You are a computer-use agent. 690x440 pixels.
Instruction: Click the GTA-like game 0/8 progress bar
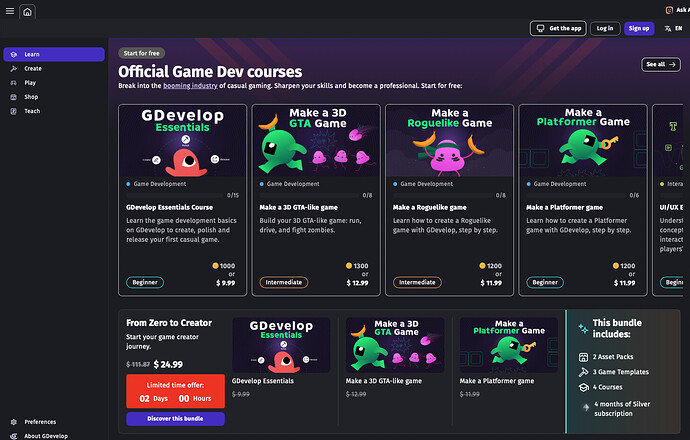309,195
